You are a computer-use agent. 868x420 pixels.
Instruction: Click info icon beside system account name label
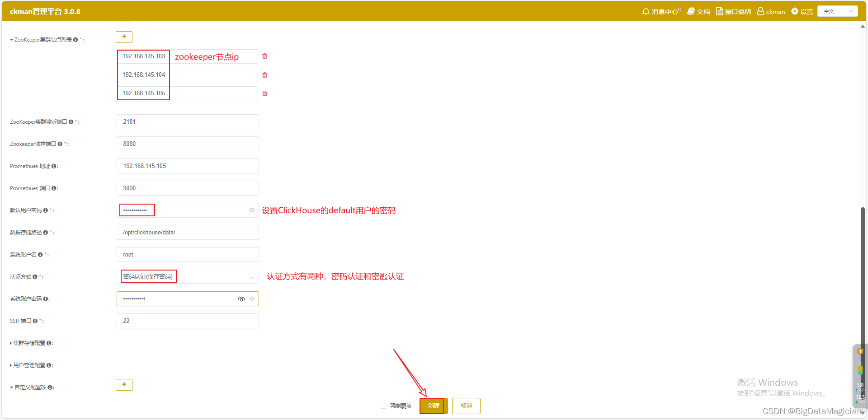click(40, 255)
